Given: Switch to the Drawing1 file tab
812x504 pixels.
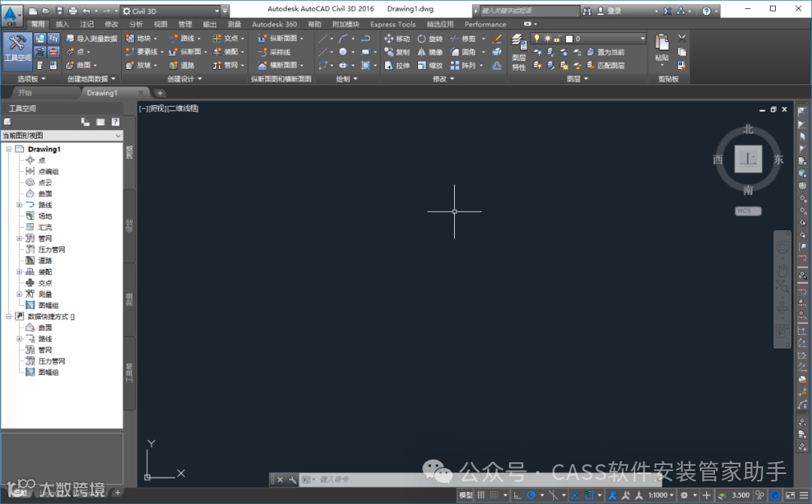Looking at the screenshot, I should (102, 92).
